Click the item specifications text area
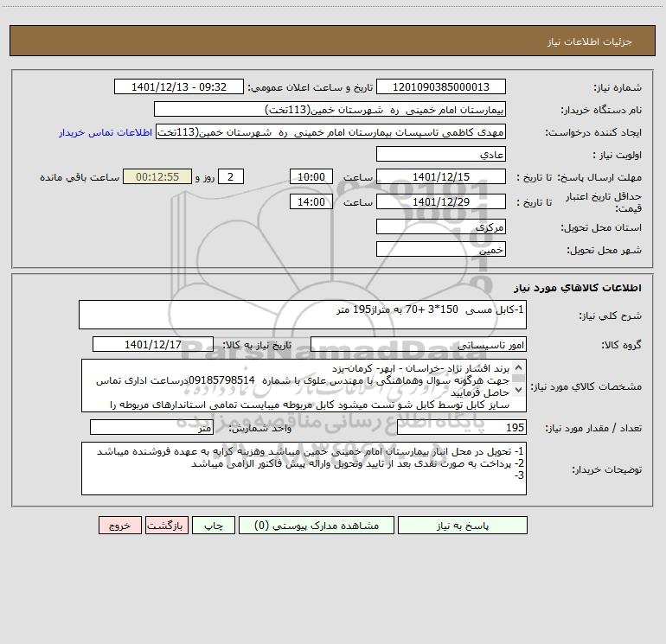666x644 pixels. click(304, 386)
